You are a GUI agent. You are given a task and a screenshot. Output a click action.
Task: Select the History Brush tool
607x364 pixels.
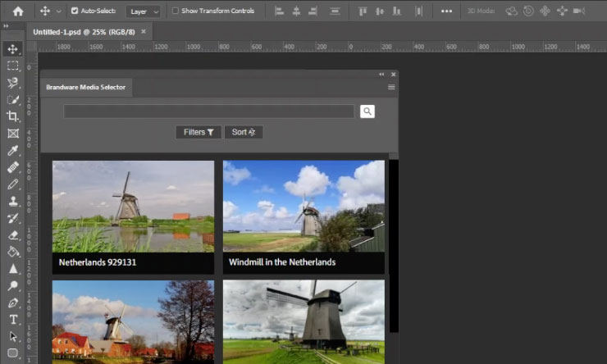coord(13,218)
